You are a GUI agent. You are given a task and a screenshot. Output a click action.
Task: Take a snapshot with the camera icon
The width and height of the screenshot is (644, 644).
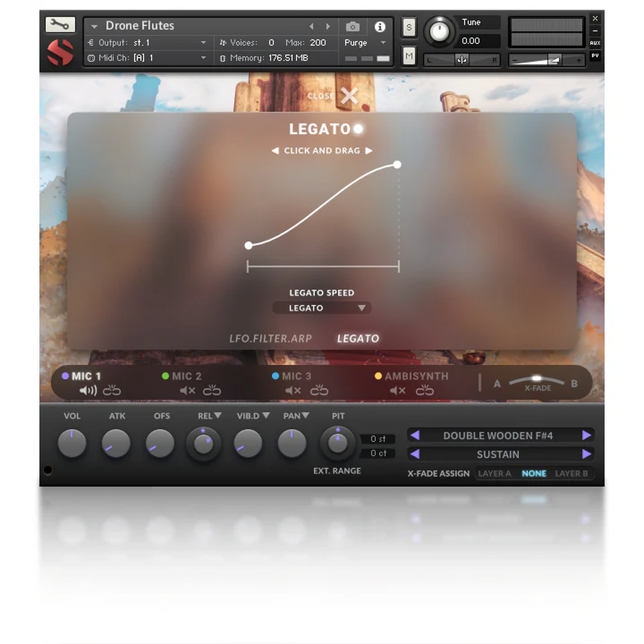click(353, 27)
